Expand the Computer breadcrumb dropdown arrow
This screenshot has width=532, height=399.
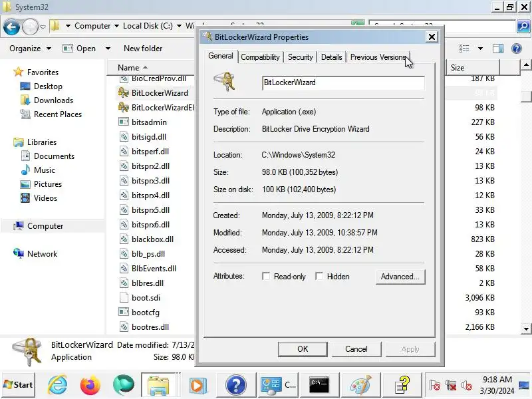coord(116,26)
